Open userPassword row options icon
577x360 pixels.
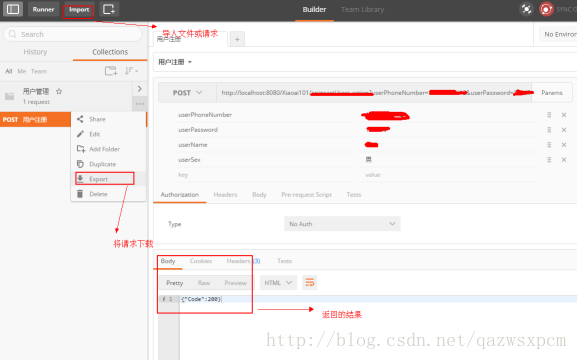[549, 130]
